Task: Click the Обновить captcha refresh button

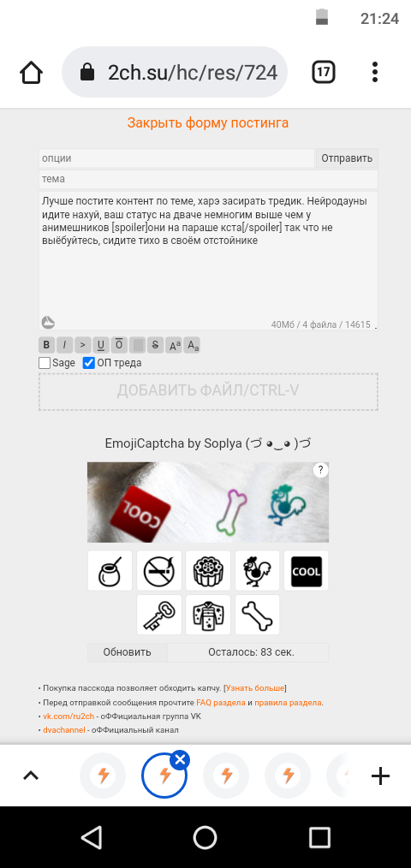Action: click(x=128, y=652)
